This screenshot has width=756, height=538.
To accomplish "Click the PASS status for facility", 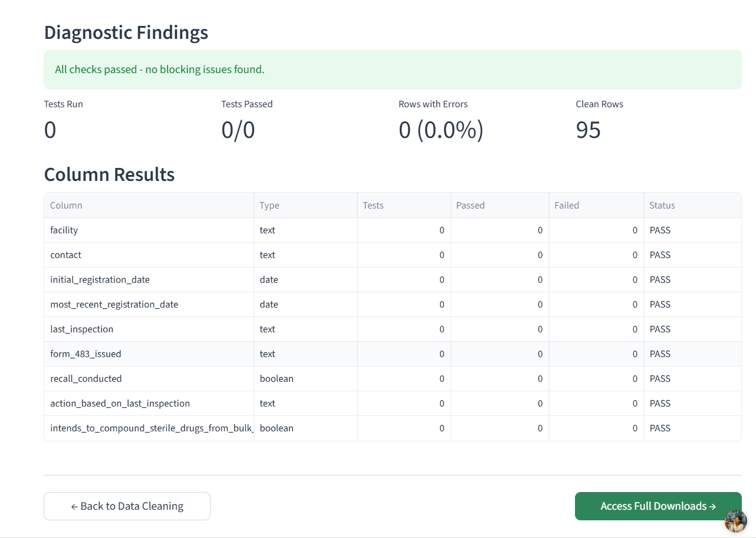I will 660,230.
